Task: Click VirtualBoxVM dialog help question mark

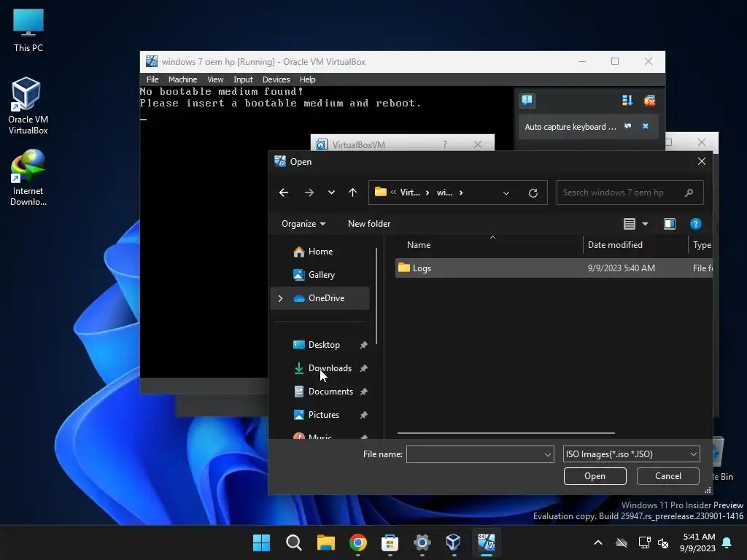Action: (445, 145)
